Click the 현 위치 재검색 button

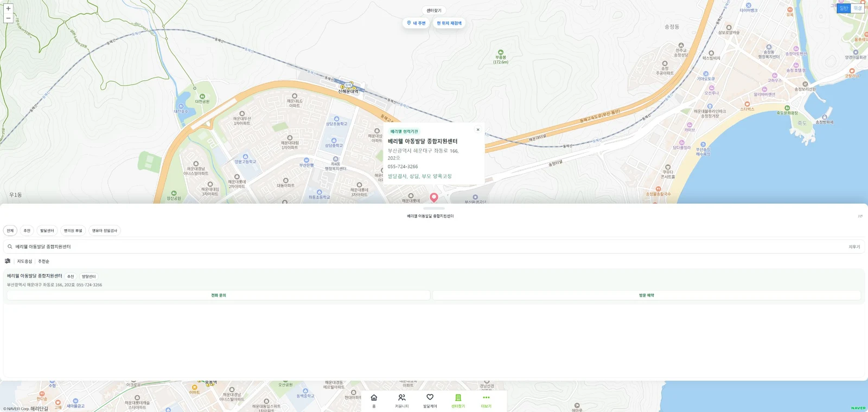(449, 23)
